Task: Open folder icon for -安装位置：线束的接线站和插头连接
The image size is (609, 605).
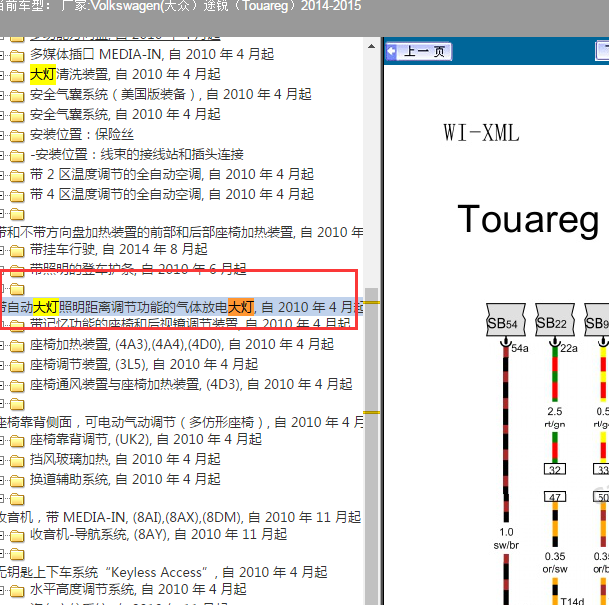Action: click(x=17, y=156)
